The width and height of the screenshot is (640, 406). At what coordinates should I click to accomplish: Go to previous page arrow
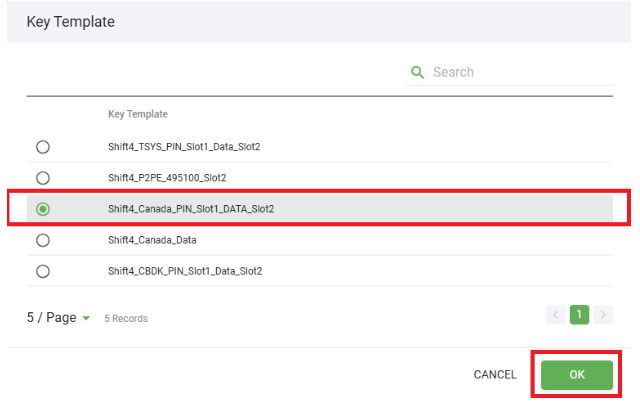click(556, 315)
